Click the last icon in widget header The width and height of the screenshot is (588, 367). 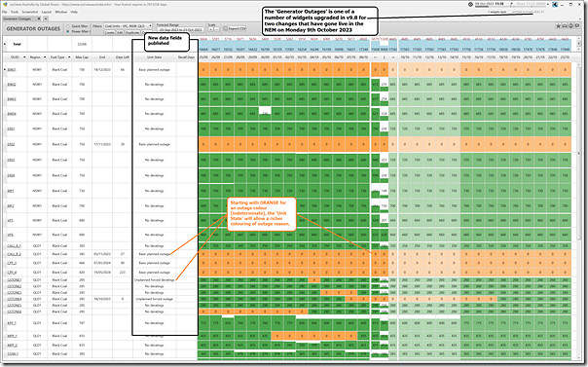(577, 26)
